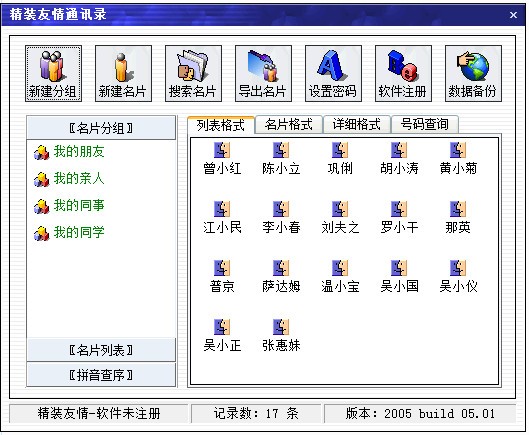Image resolution: width=529 pixels, height=435 pixels.
Task: Choose the 我的亲人 group
Action: pyautogui.click(x=69, y=179)
